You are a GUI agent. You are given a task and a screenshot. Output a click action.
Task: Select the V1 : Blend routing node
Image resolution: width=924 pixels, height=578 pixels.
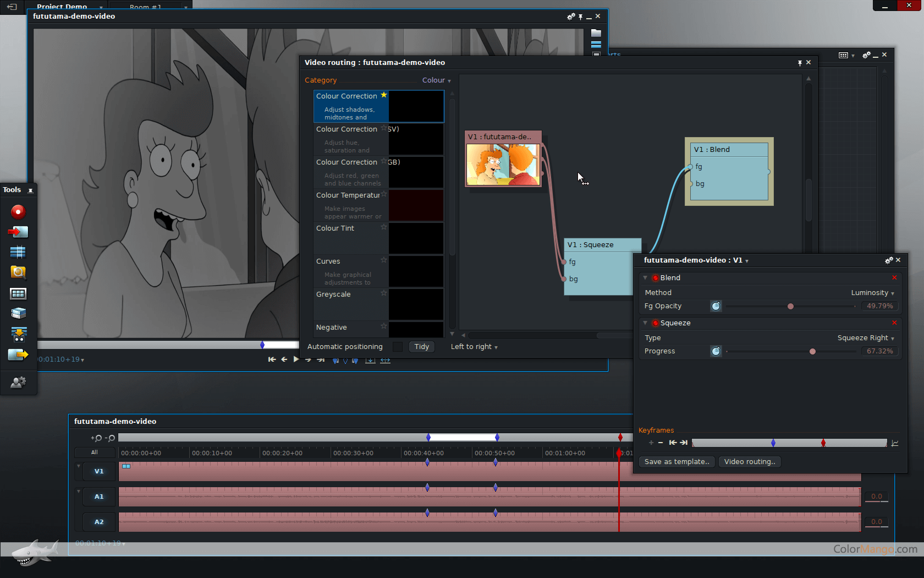(729, 172)
